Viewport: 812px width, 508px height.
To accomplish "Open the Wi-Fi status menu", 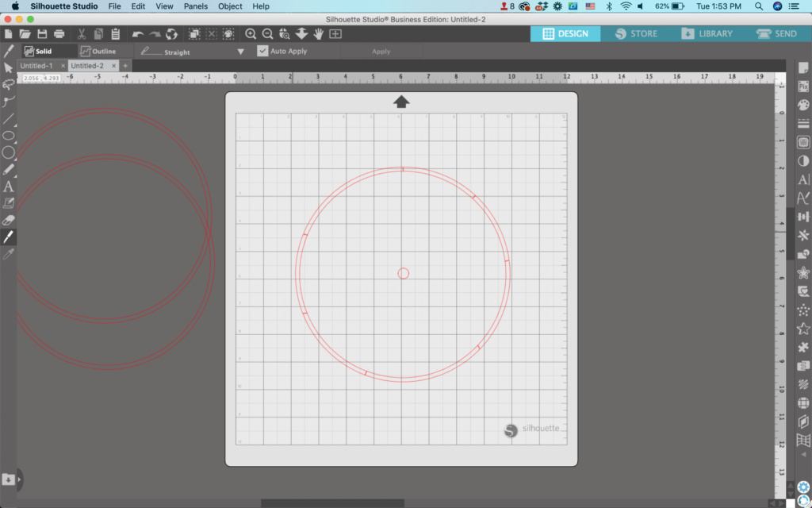I will click(x=626, y=6).
